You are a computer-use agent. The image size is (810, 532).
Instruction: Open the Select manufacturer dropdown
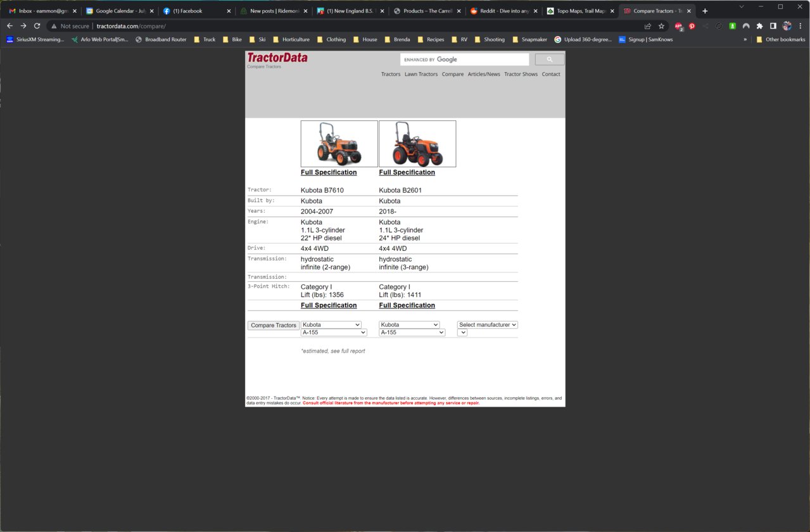click(488, 325)
